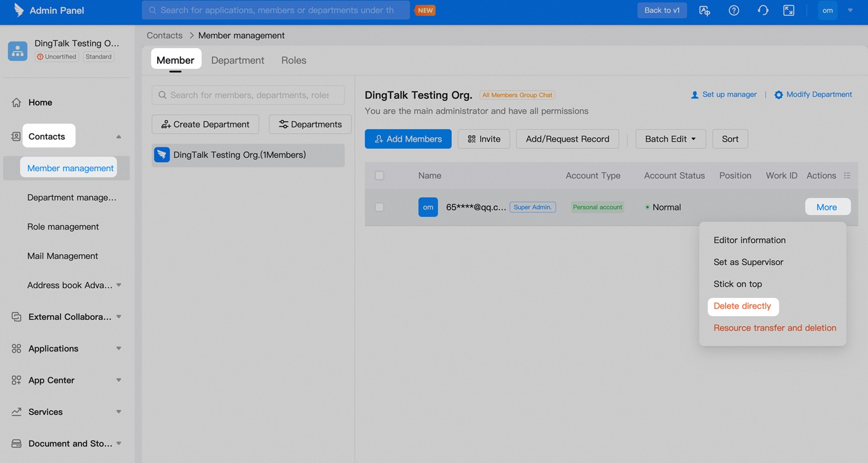Open the column settings list icon
Screen dimensions: 868x463
(847, 175)
